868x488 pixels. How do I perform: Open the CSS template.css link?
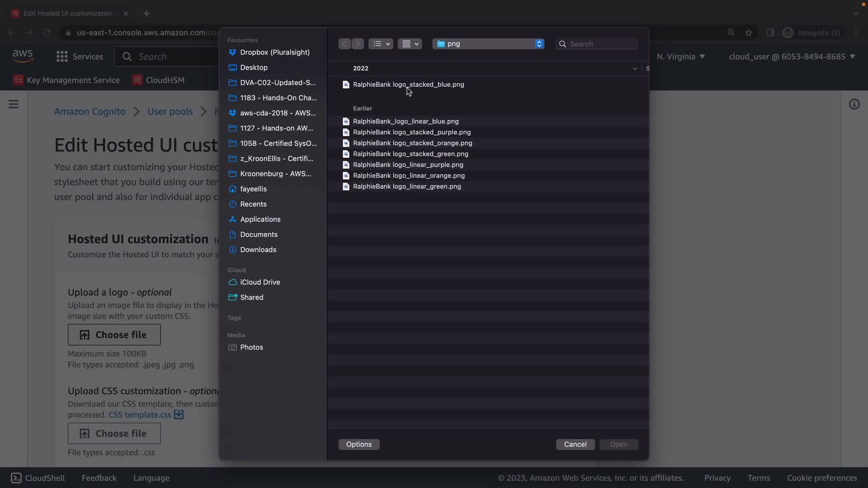point(140,414)
